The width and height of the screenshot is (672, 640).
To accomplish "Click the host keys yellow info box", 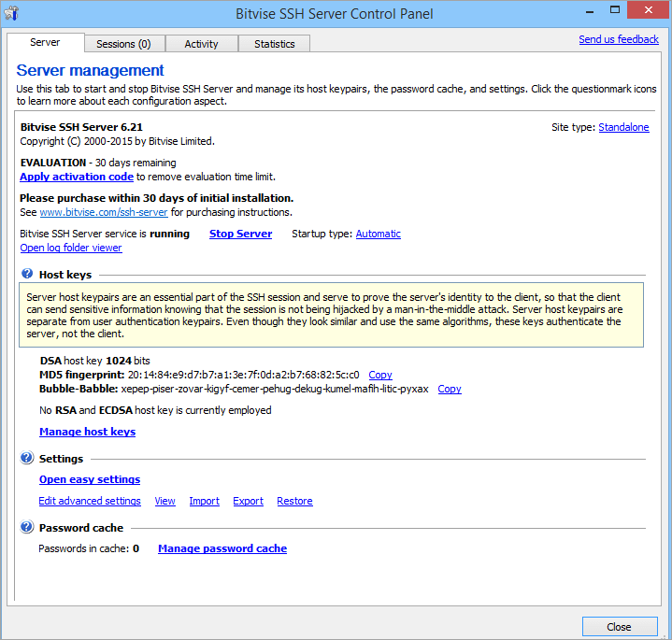I will point(331,315).
